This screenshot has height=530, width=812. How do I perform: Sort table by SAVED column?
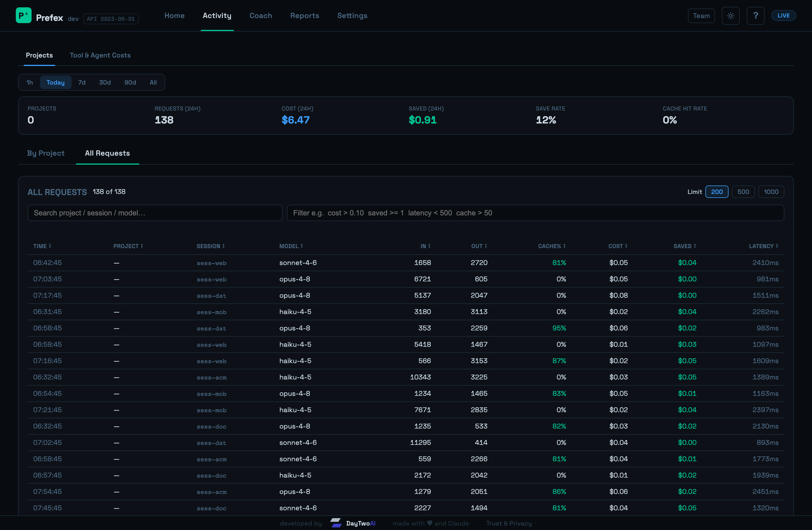[685, 246]
